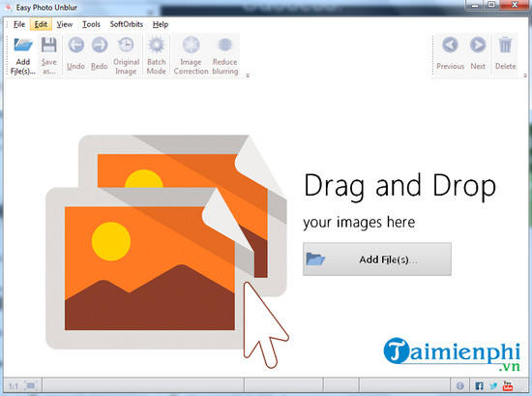Image resolution: width=532 pixels, height=396 pixels.
Task: Close the Easy Photo Unblur window
Action: coord(515,5)
